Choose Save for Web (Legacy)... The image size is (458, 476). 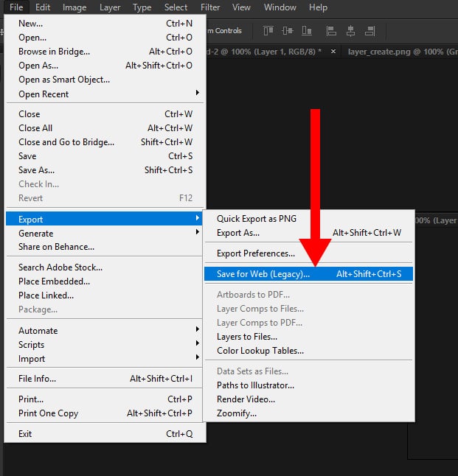click(x=308, y=274)
